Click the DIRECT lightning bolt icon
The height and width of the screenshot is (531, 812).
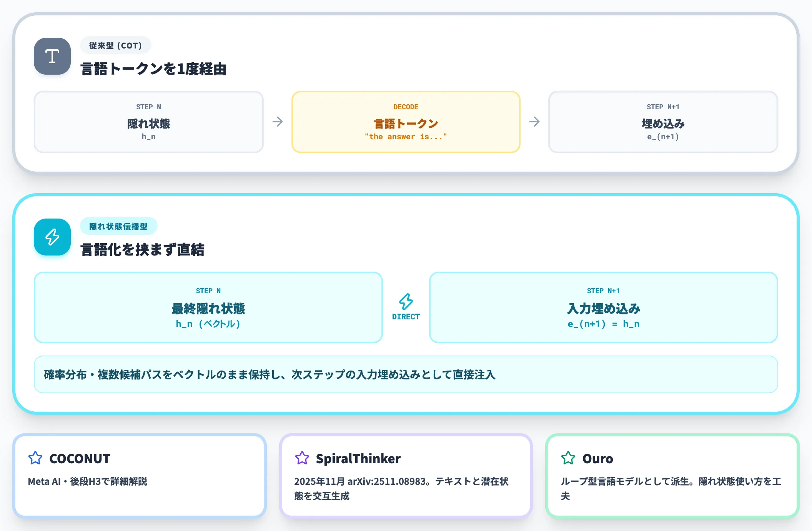pyautogui.click(x=406, y=302)
